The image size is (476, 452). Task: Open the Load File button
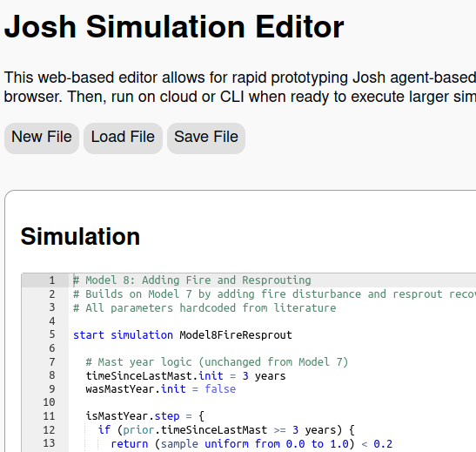click(x=123, y=138)
